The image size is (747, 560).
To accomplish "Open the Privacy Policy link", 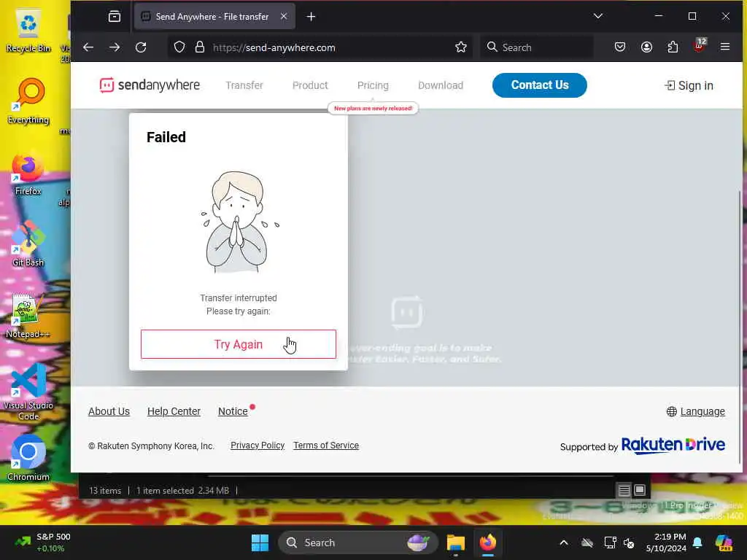I will tap(258, 446).
